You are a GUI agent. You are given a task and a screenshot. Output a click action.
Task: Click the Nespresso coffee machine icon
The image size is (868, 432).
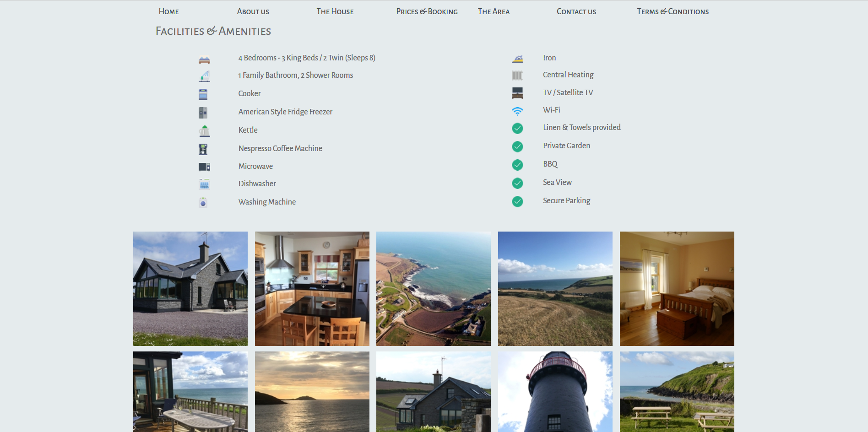pos(203,149)
